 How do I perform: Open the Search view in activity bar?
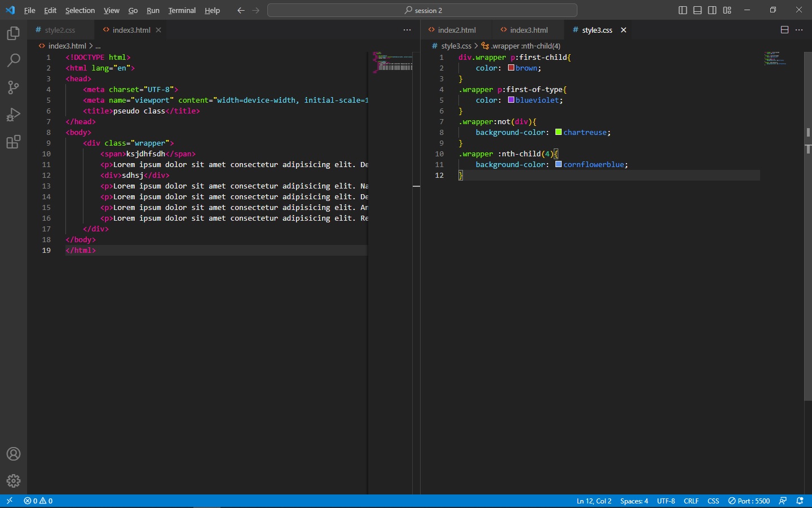pyautogui.click(x=13, y=60)
